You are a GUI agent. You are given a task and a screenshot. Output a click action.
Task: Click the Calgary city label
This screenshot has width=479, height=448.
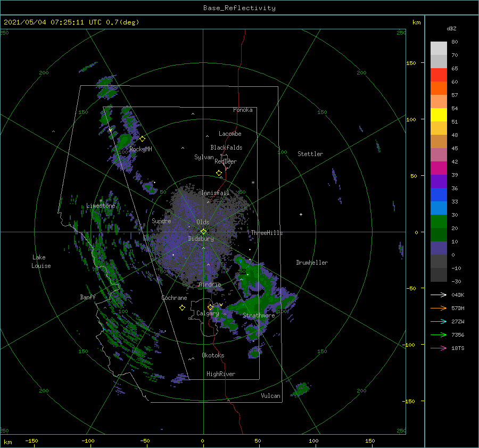208,313
